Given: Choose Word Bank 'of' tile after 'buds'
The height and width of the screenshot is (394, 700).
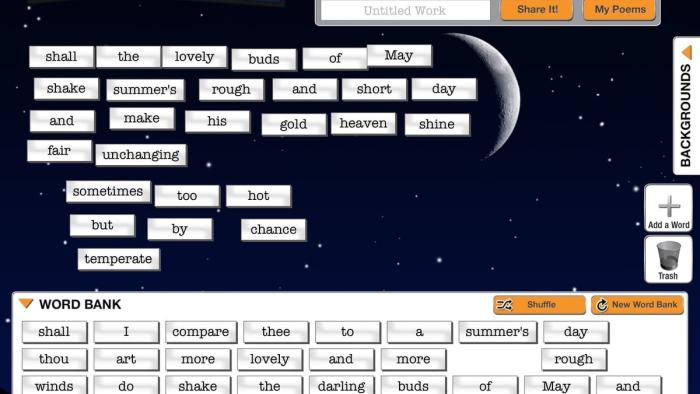Looking at the screenshot, I should (x=485, y=386).
